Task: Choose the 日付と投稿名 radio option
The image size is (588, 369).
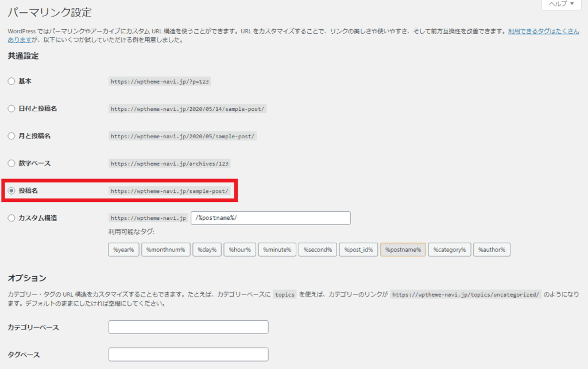Action: [11, 108]
